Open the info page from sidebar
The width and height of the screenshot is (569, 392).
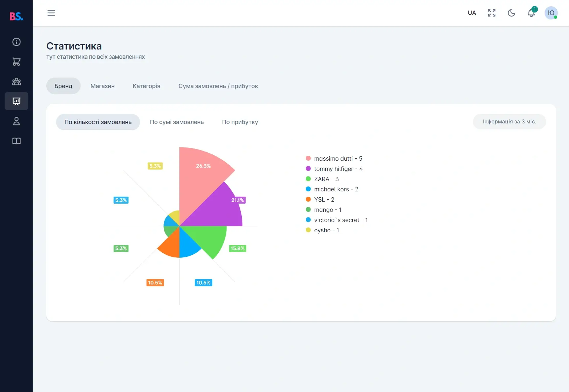coord(17,42)
